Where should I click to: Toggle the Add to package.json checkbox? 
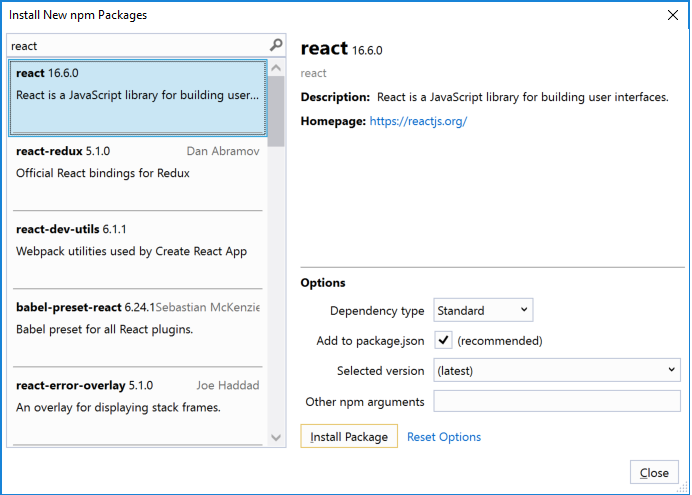[444, 341]
